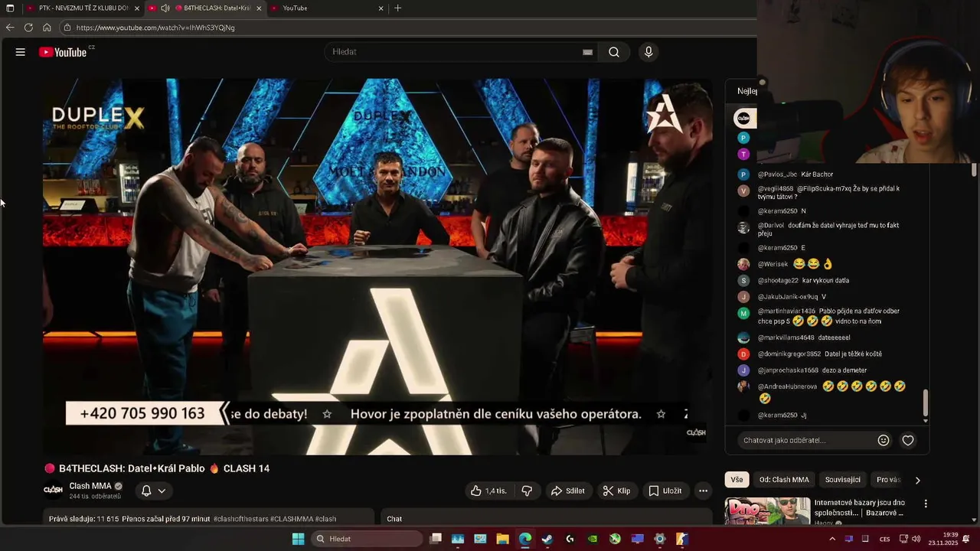Show hidden system tray icons
The height and width of the screenshot is (551, 980).
[x=832, y=539]
